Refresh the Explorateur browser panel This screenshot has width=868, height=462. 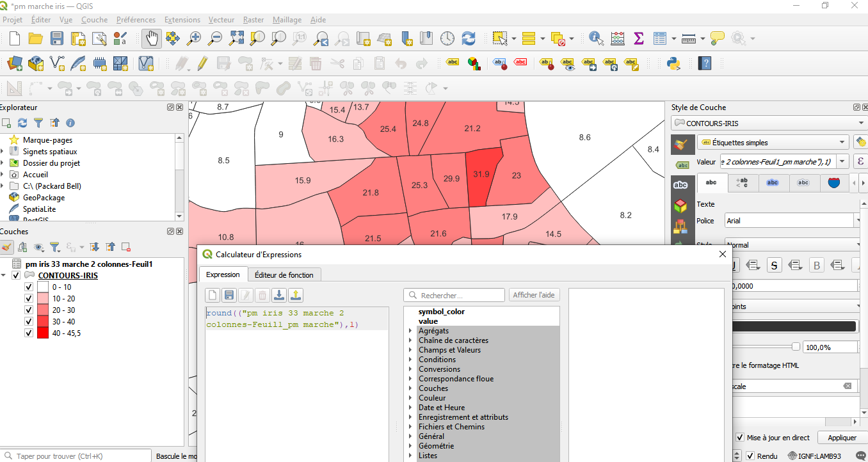pos(22,122)
